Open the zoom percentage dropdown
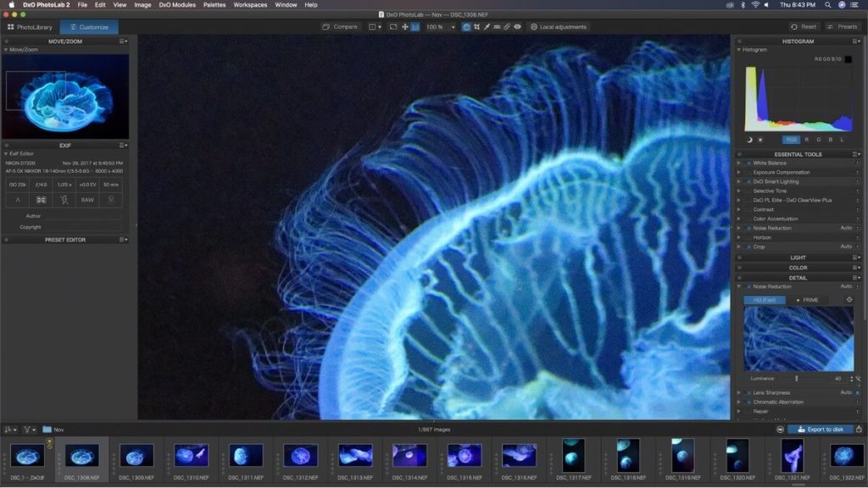The width and height of the screenshot is (868, 488). click(x=453, y=27)
